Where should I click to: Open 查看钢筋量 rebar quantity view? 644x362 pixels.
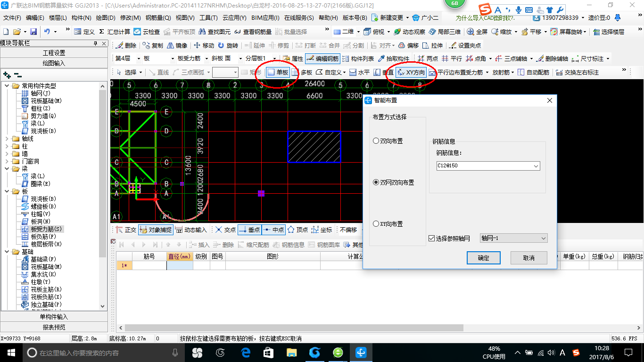point(252,32)
